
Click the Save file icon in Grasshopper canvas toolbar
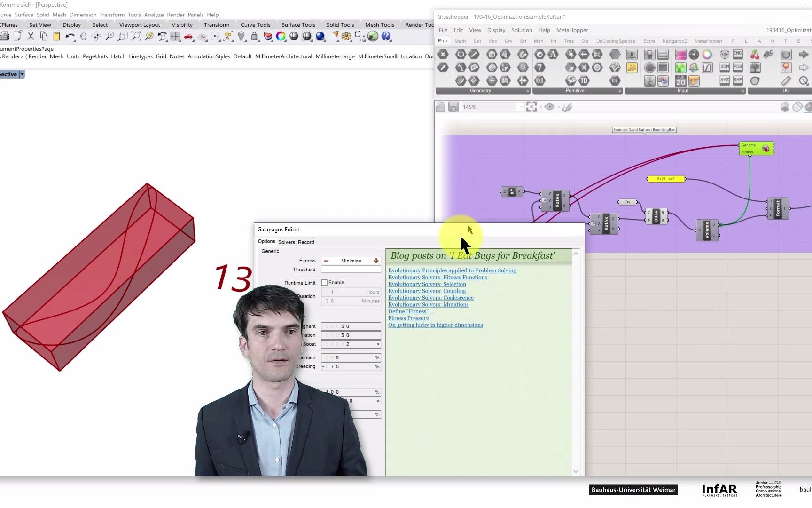(453, 107)
